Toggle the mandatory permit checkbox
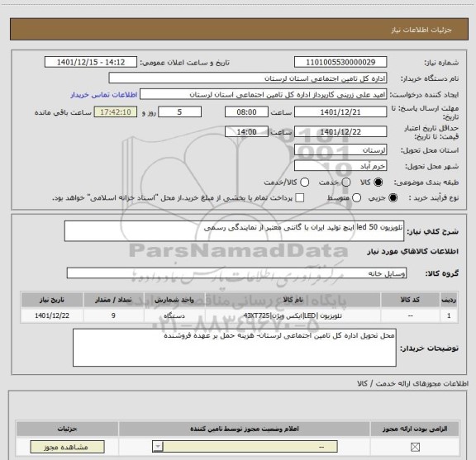The image size is (476, 460). pyautogui.click(x=415, y=447)
